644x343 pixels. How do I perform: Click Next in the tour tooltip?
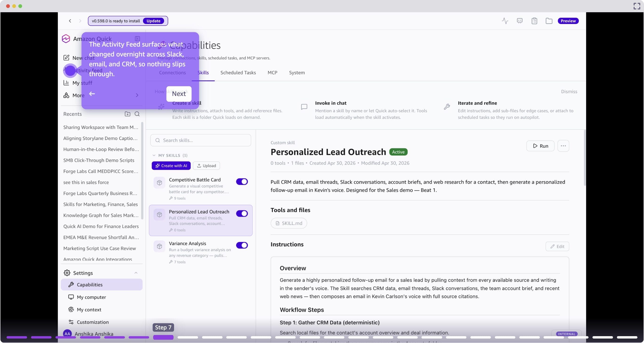[179, 94]
